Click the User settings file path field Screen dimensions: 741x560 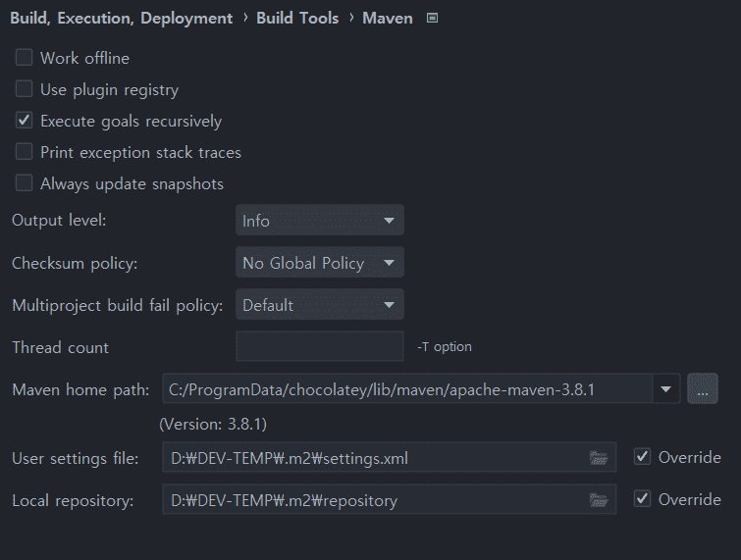[389, 458]
